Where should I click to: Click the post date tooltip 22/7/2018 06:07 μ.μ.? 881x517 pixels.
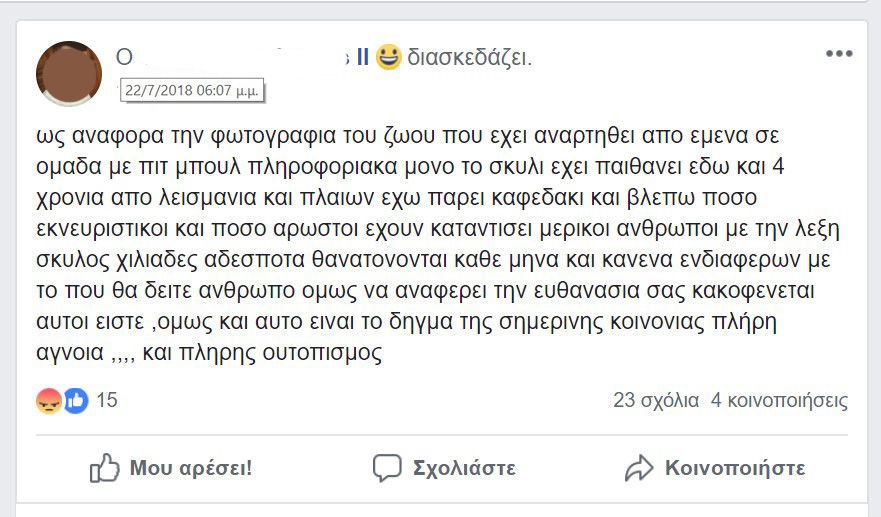pos(191,91)
